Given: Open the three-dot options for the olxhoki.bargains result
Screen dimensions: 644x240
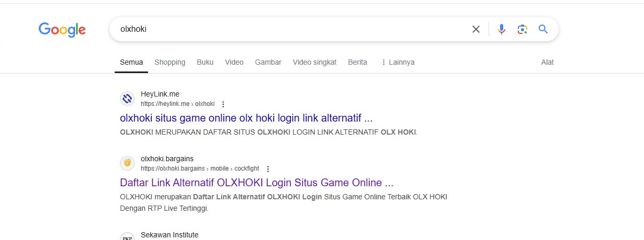Looking at the screenshot, I should pos(268,169).
